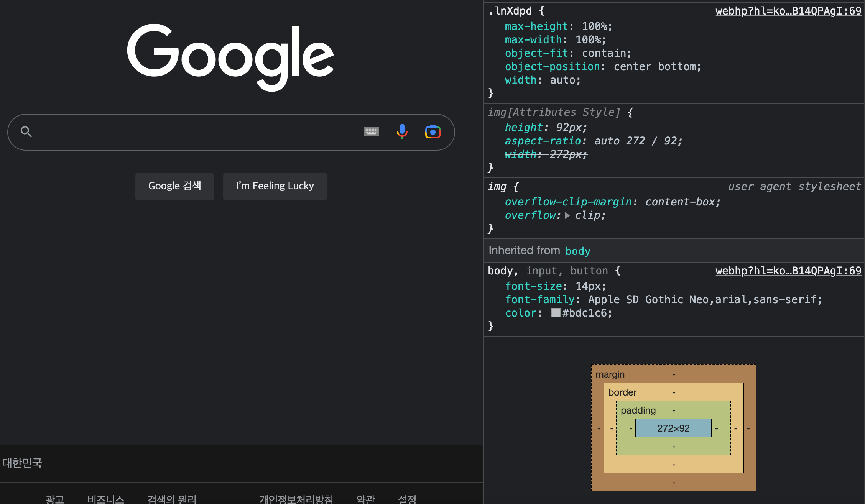865x504 pixels.
Task: Open the 광고 footer link
Action: [x=55, y=499]
